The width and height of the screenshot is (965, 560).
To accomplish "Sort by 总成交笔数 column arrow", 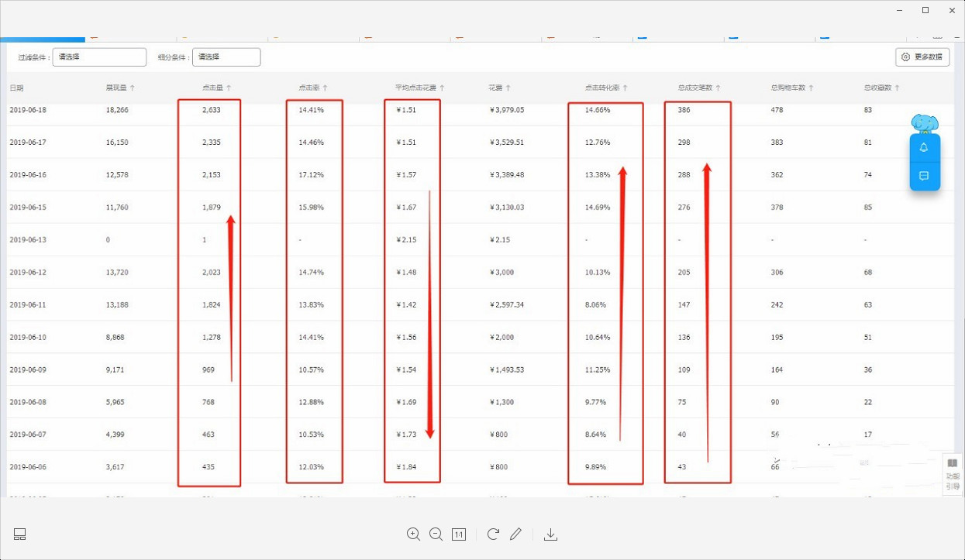I will (x=719, y=88).
